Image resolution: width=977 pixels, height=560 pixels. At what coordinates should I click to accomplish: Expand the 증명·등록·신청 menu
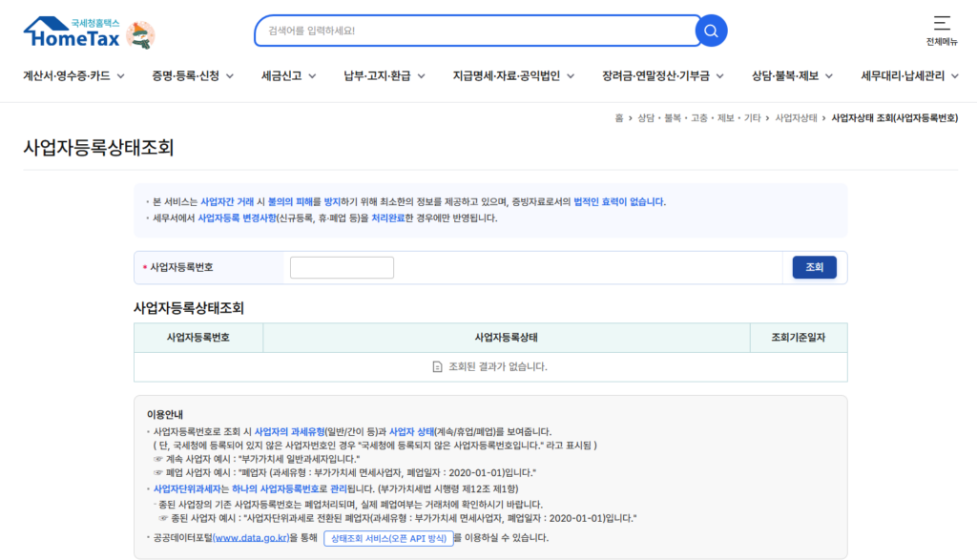tap(192, 76)
